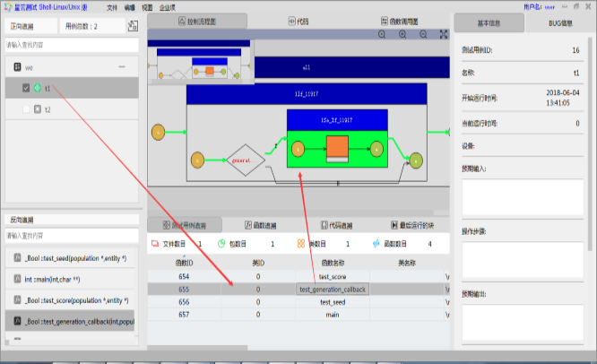The width and height of the screenshot is (597, 364).
Task: Switch to the 代码 tab
Action: tap(298, 22)
